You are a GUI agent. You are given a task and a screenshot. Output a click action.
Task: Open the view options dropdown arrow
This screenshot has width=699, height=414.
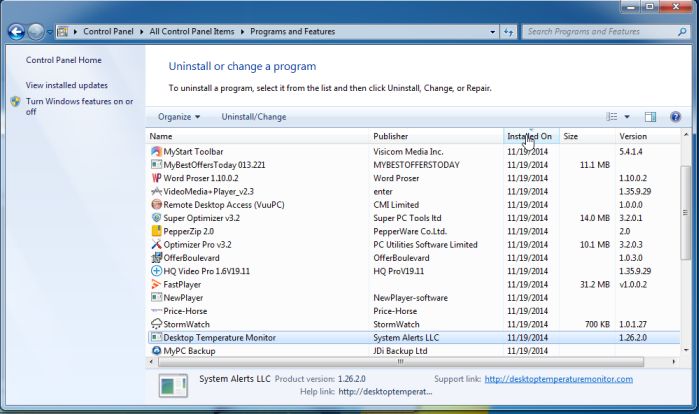pyautogui.click(x=627, y=117)
